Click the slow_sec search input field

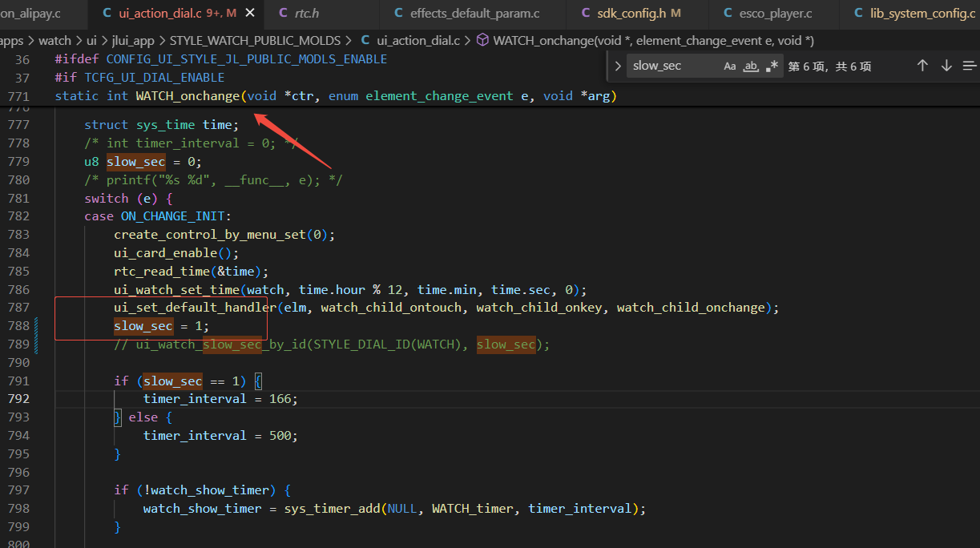673,66
